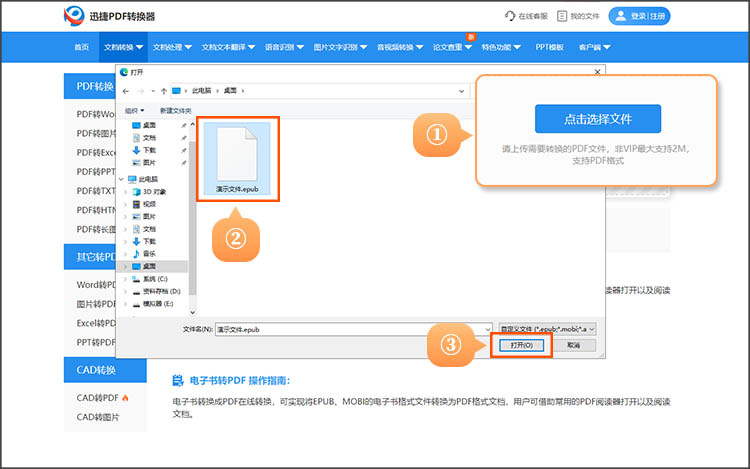Click the 取消 button in dialog
The height and width of the screenshot is (469, 750).
pos(574,345)
